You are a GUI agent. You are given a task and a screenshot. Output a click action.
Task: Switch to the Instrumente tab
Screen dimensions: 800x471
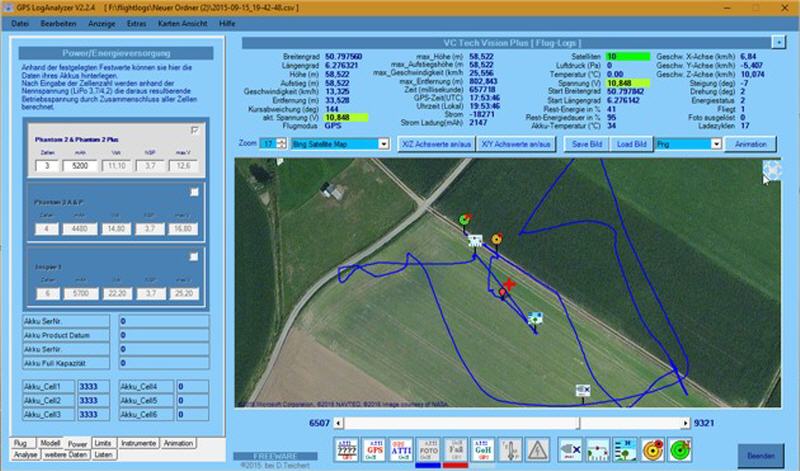click(138, 443)
